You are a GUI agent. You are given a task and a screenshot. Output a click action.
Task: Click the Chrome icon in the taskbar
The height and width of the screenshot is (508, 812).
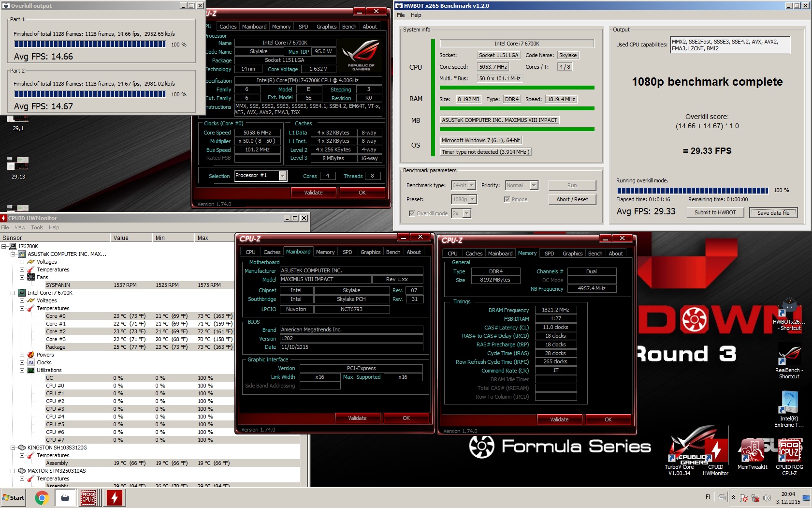[42, 498]
